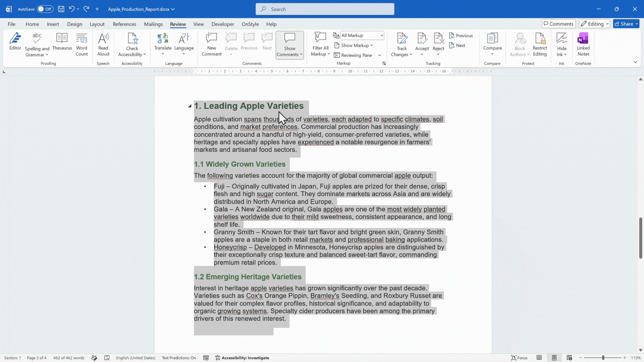The image size is (644, 362).
Task: Open the Language options
Action: (x=184, y=45)
